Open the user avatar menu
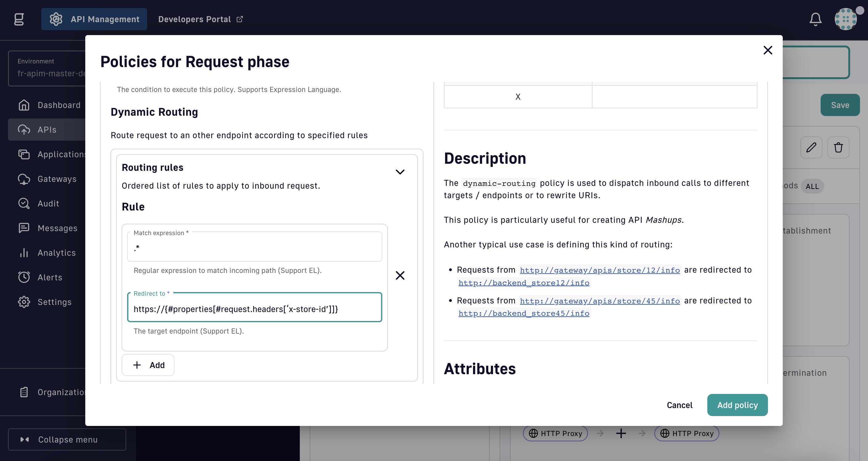The height and width of the screenshot is (461, 868). coord(846,19)
